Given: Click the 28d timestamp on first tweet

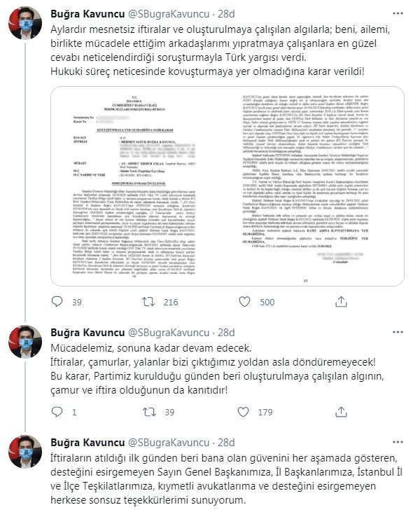Looking at the screenshot, I should [226, 14].
